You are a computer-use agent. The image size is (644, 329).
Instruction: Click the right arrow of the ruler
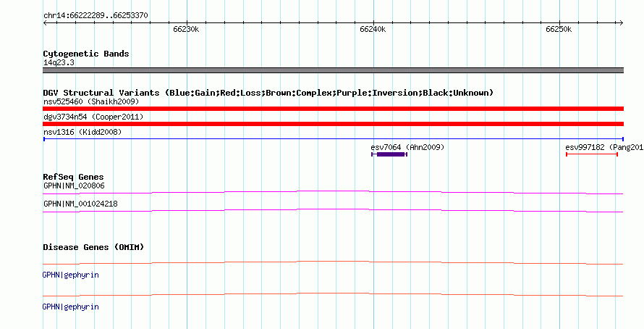tap(622, 23)
